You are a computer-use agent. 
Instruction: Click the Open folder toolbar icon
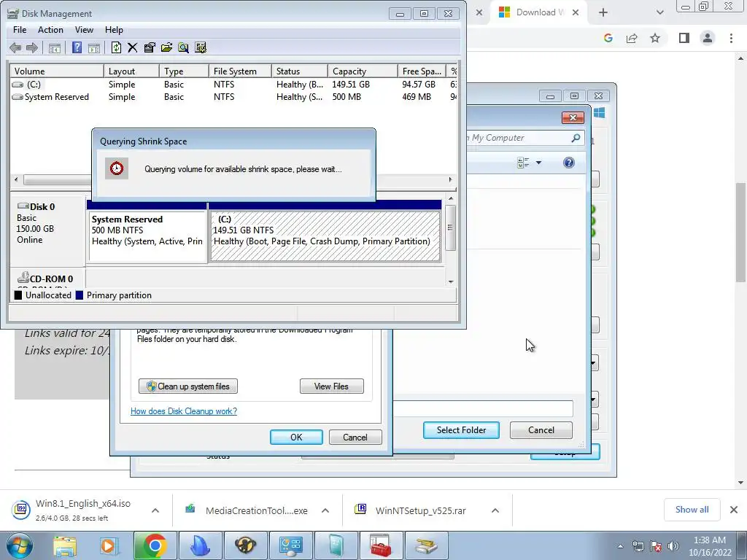166,47
